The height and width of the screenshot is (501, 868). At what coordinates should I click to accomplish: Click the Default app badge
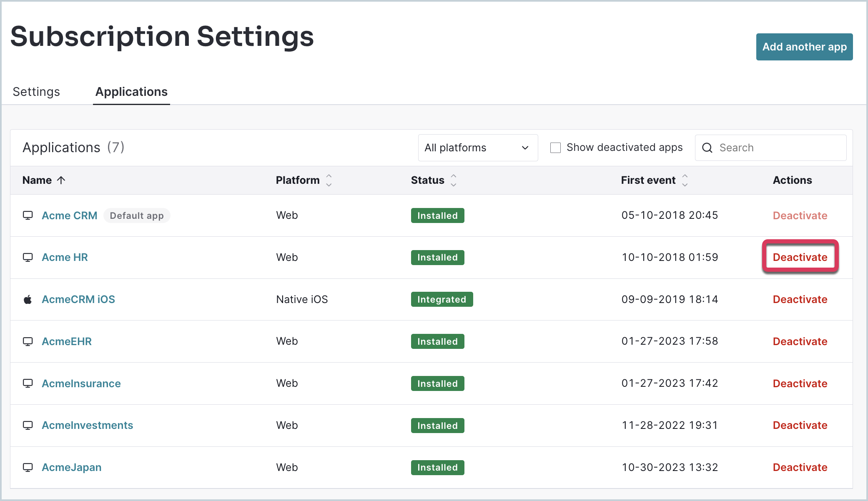click(x=137, y=215)
